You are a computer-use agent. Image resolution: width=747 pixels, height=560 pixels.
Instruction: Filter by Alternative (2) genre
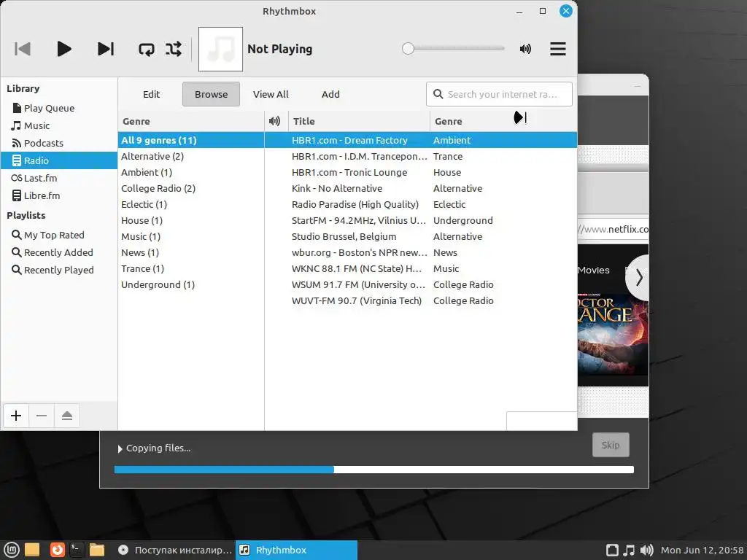coord(191,156)
